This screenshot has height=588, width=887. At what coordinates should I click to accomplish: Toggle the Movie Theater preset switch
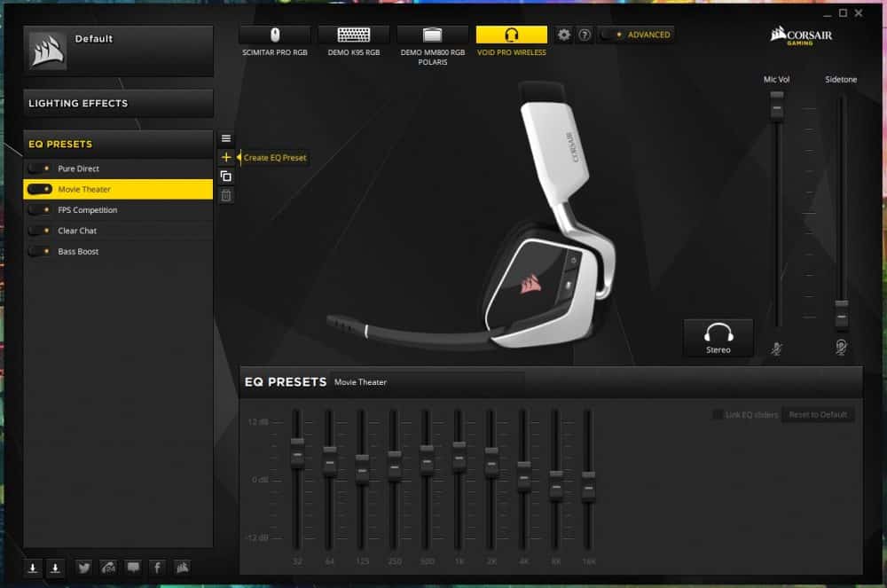click(x=40, y=190)
